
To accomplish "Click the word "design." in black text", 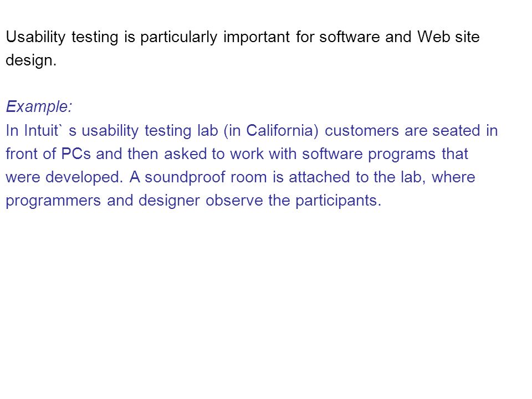I will point(31,61).
